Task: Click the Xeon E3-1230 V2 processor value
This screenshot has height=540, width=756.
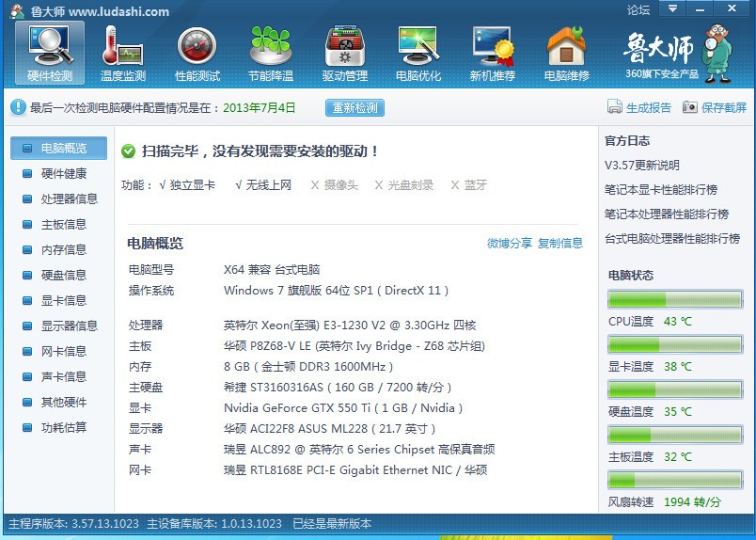Action: point(350,326)
